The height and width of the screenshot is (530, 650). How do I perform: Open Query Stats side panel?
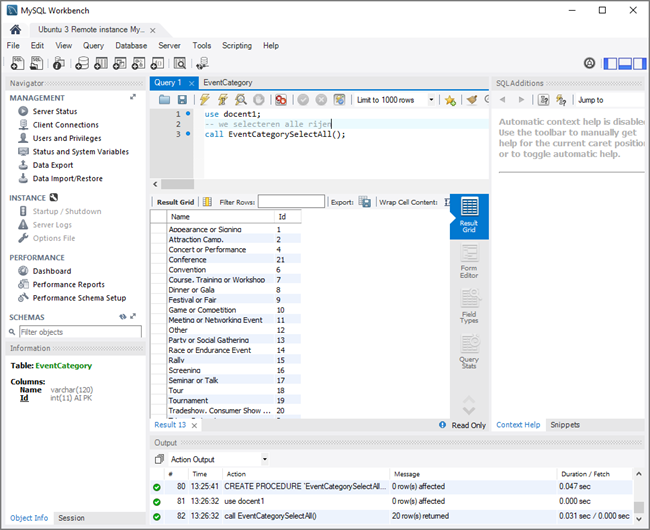tap(469, 352)
